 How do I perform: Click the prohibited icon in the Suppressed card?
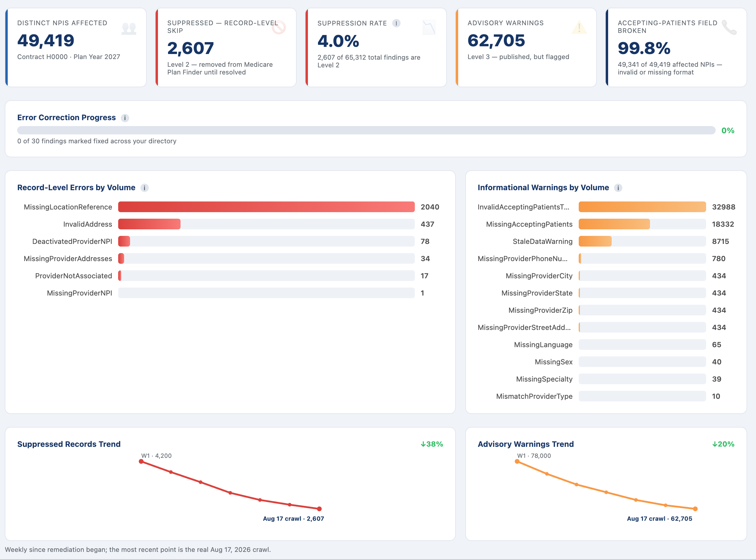coord(279,28)
